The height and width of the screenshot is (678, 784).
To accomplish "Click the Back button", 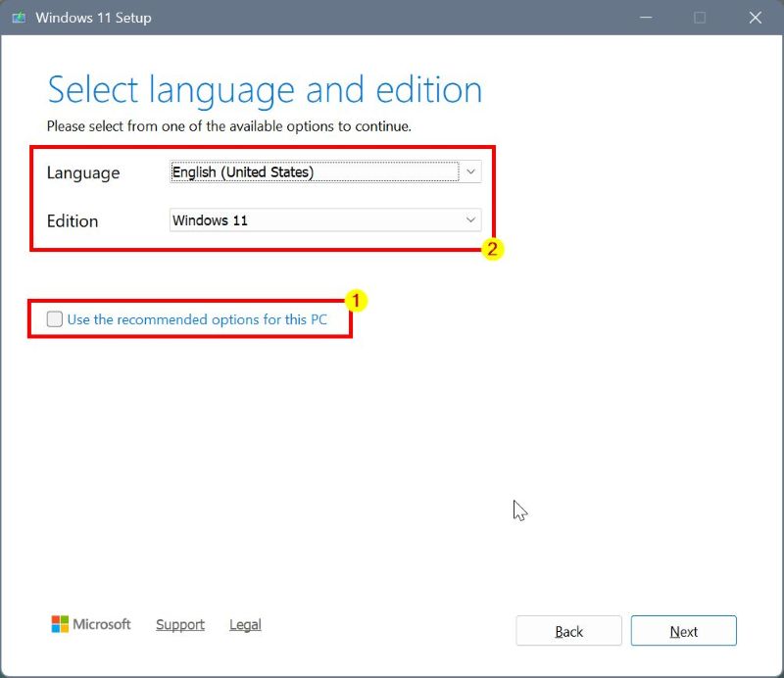I will click(569, 631).
